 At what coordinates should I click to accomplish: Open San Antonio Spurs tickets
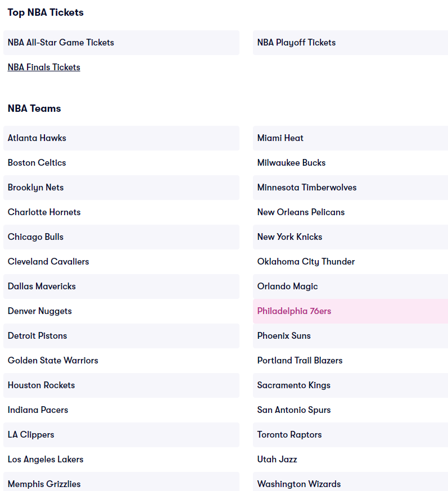[x=350, y=410]
